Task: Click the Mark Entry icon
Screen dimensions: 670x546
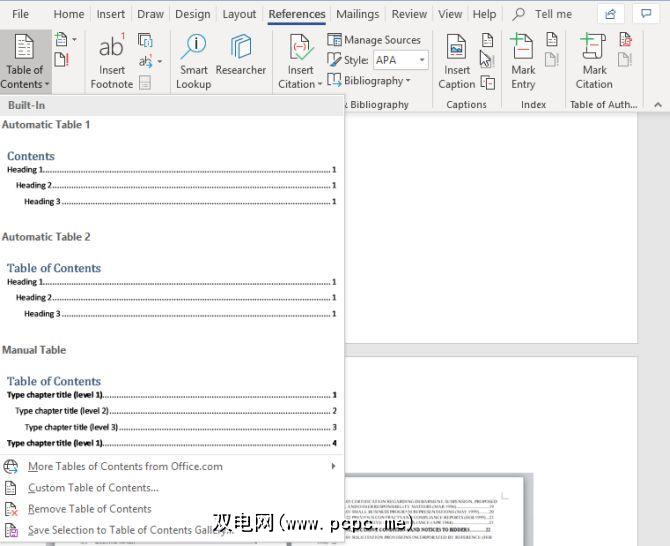Action: click(x=523, y=61)
